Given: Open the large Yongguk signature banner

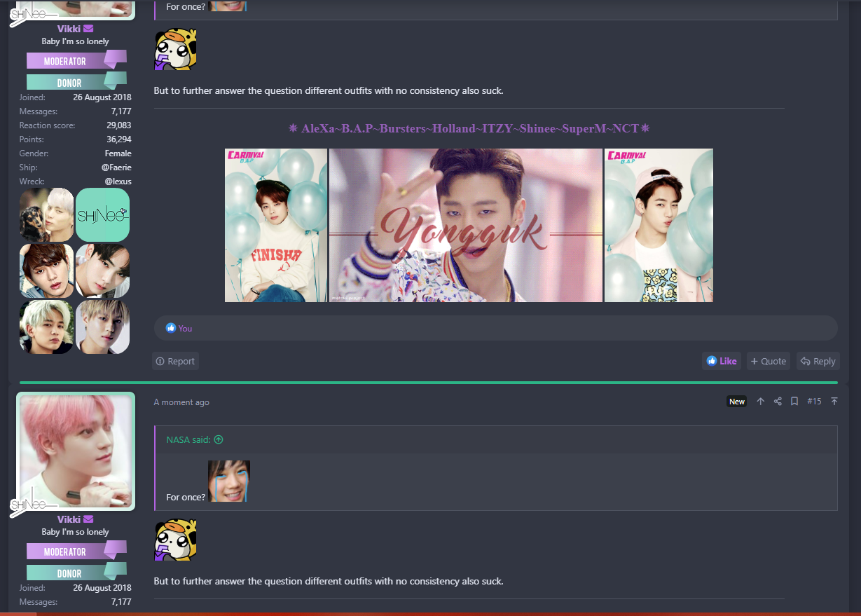Looking at the screenshot, I should point(466,225).
